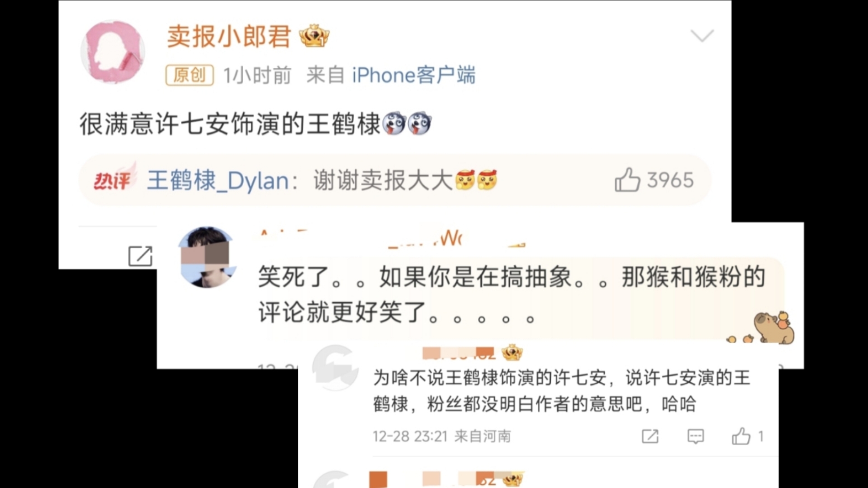Viewport: 868px width, 488px height.
Task: Open the grey avatar of the 河南 commenter
Action: [x=335, y=368]
